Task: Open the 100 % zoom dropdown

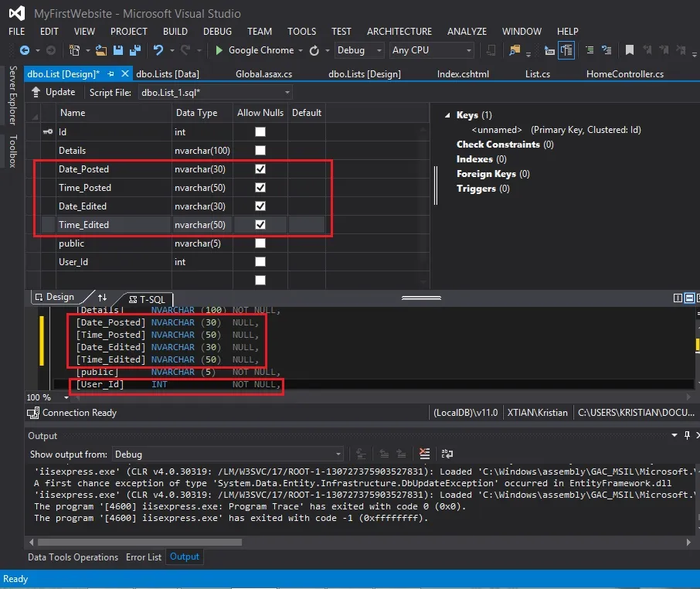Action: coord(66,397)
